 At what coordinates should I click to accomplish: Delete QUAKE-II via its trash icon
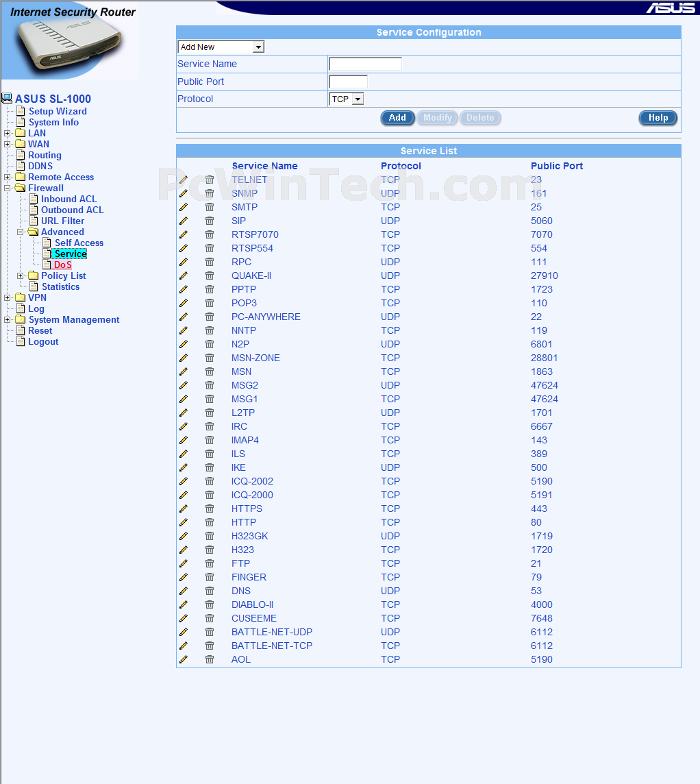(210, 275)
